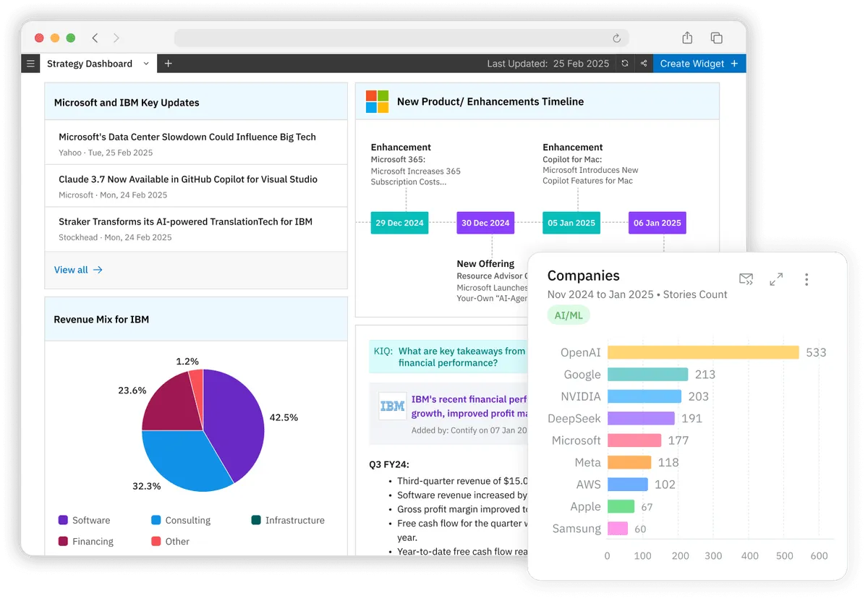Click the DeepSeek bar showing 191
868x601 pixels.
[x=641, y=418]
